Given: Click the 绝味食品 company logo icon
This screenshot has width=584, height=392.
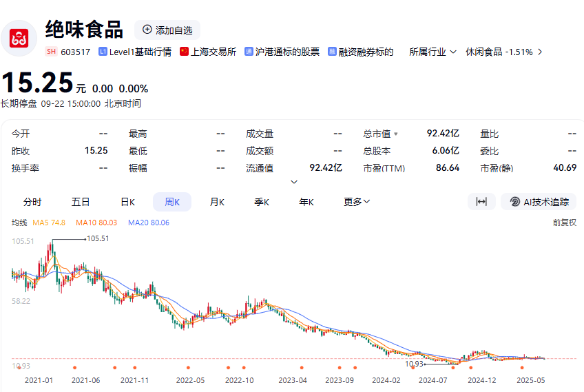Looking at the screenshot, I should (x=19, y=39).
